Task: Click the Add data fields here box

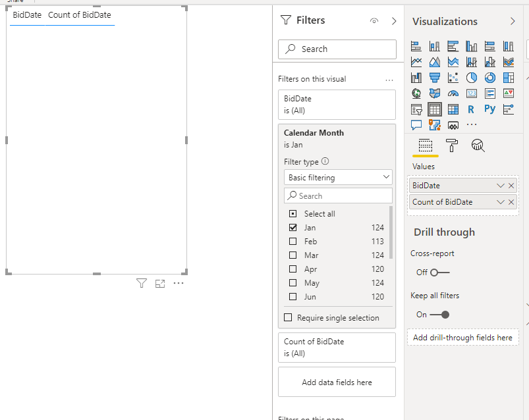Action: [337, 382]
